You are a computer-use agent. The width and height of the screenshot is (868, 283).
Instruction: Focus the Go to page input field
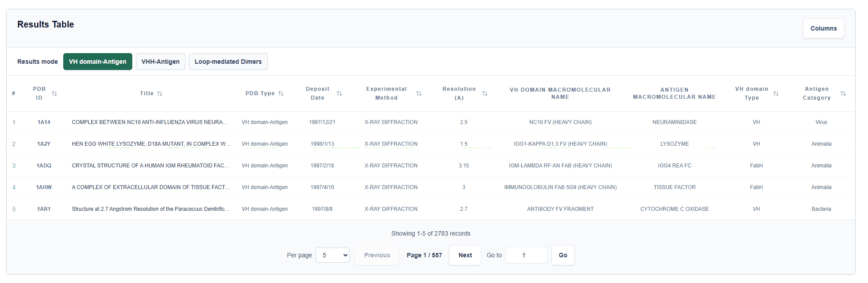pos(526,255)
